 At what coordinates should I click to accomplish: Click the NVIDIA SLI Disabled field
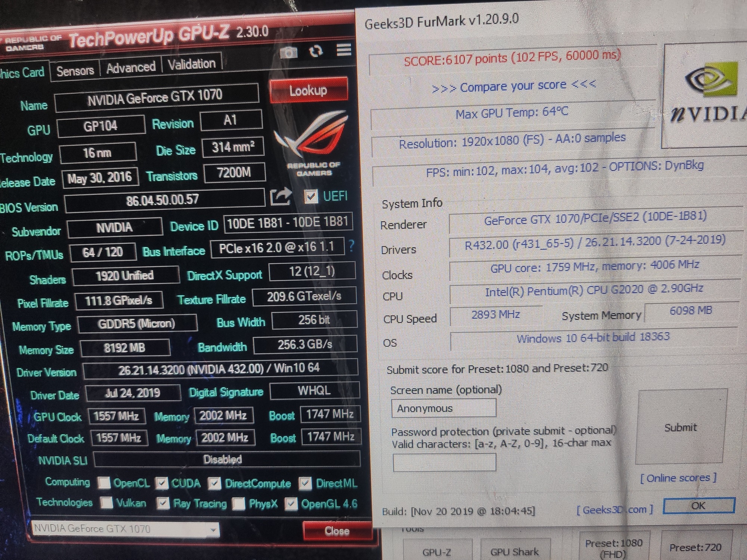227,459
